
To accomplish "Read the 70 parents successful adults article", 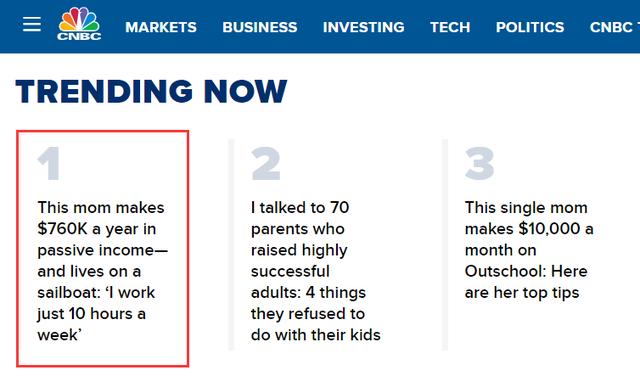I will tap(316, 271).
